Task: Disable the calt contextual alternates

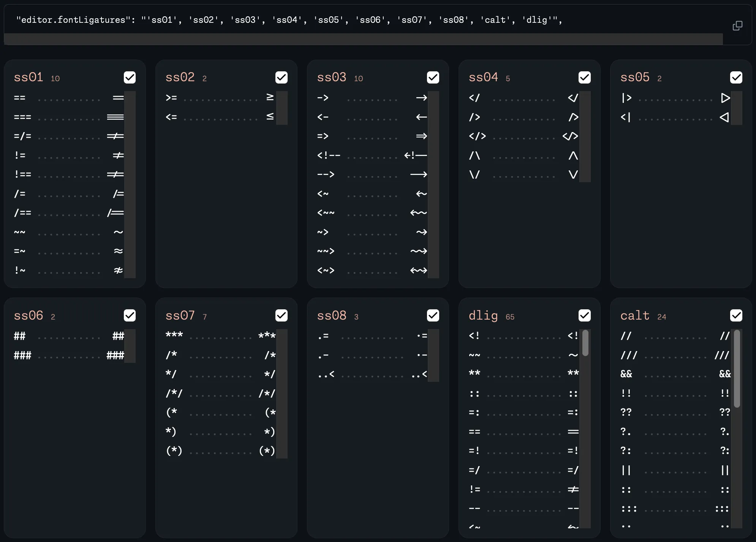Action: [x=736, y=315]
